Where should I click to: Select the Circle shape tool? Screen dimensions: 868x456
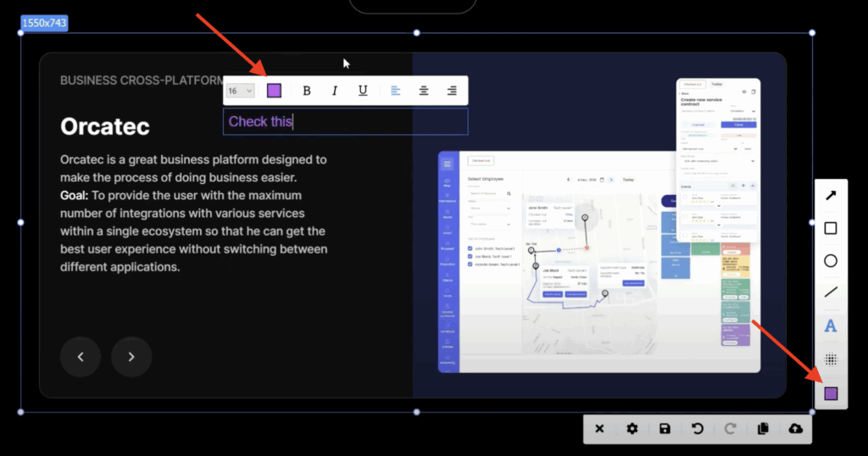point(831,261)
